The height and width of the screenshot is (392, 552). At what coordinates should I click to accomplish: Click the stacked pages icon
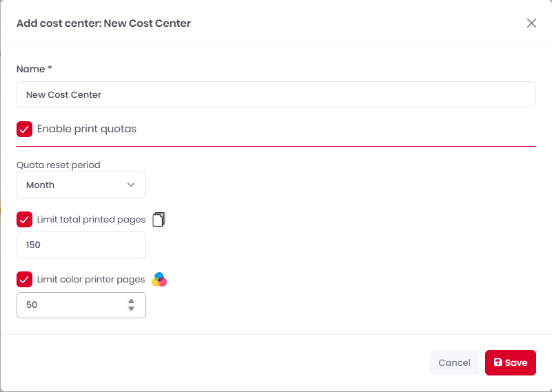point(159,220)
